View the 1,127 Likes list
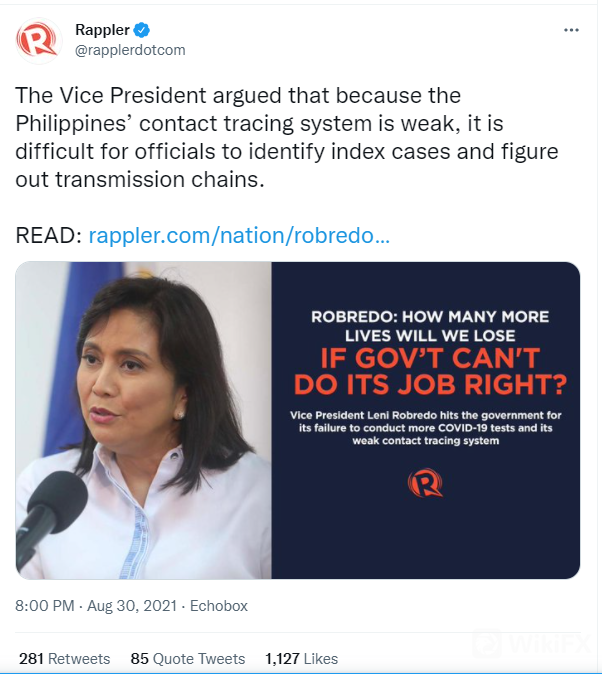602x674 pixels. click(301, 659)
